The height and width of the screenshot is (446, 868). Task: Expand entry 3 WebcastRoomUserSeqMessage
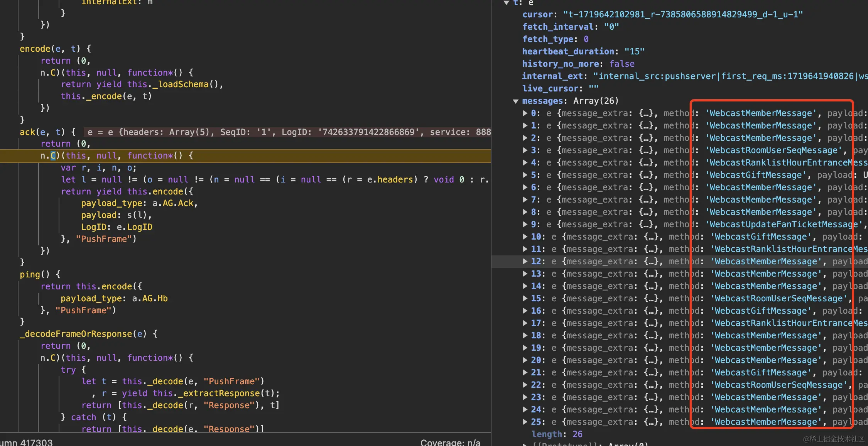click(x=525, y=150)
